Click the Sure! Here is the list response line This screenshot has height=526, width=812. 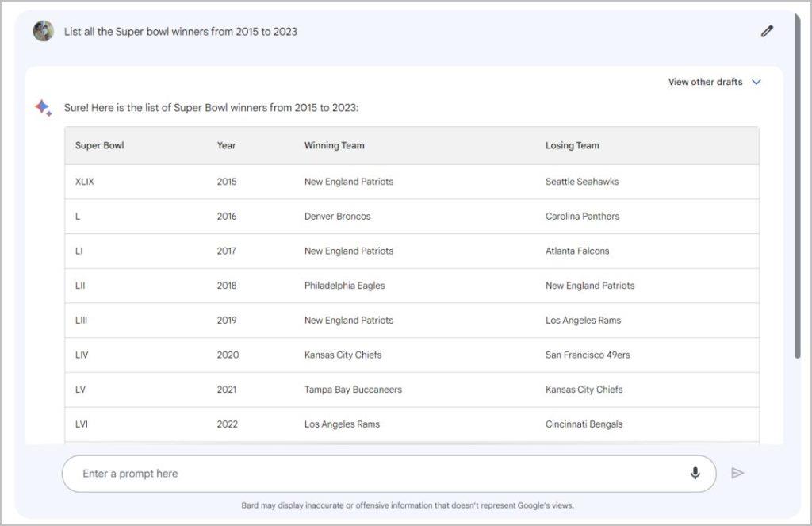(211, 108)
